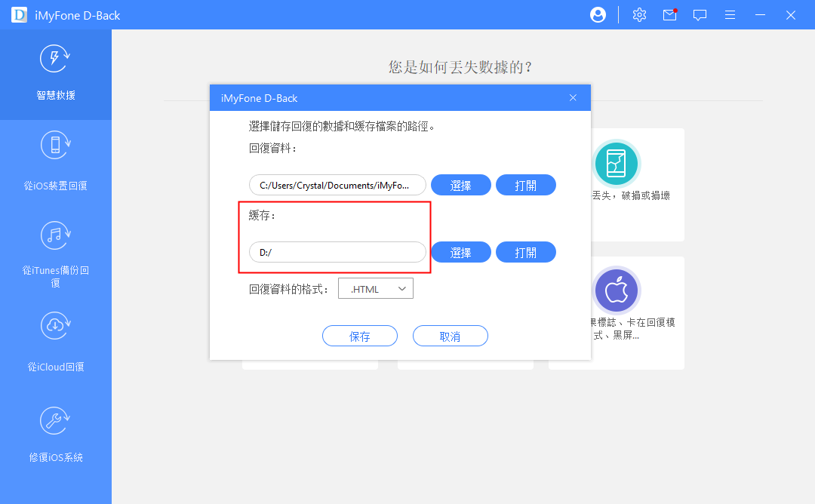The width and height of the screenshot is (815, 504).
Task: Open 從iCloud回復 recovery mode
Action: click(x=56, y=342)
